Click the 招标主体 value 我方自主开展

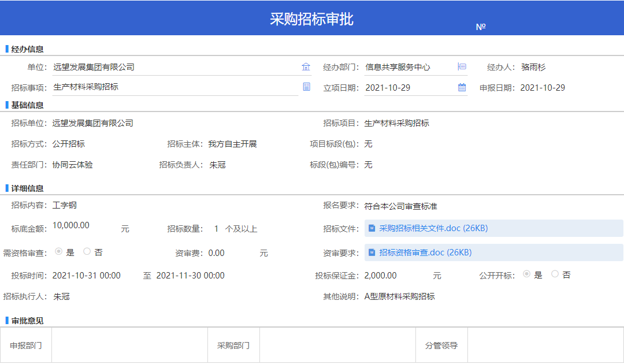pos(232,144)
